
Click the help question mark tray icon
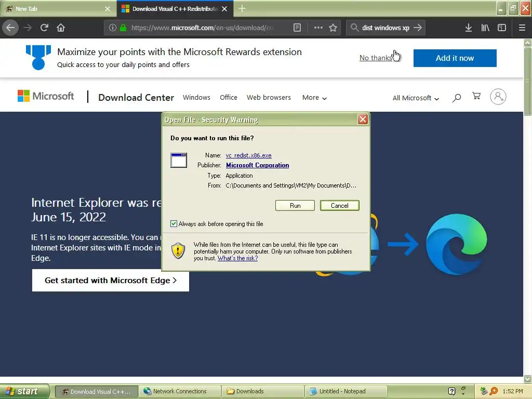(x=451, y=391)
